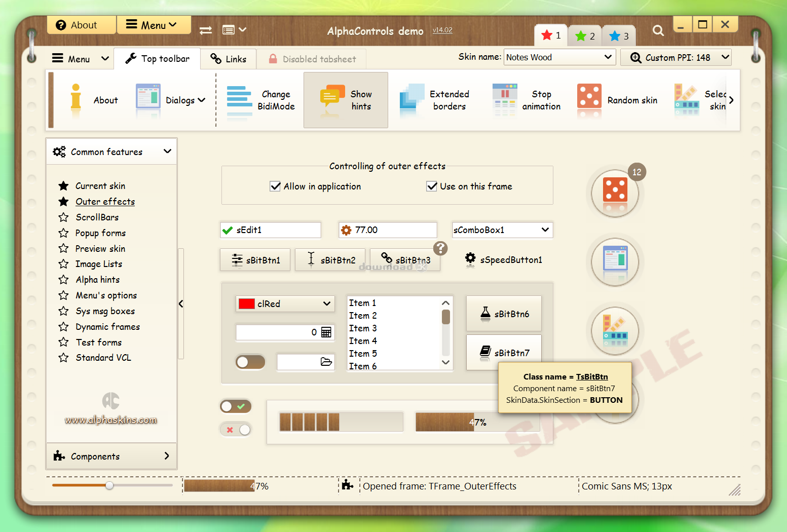Collapse the Common features section
This screenshot has height=532, width=787.
[x=167, y=151]
